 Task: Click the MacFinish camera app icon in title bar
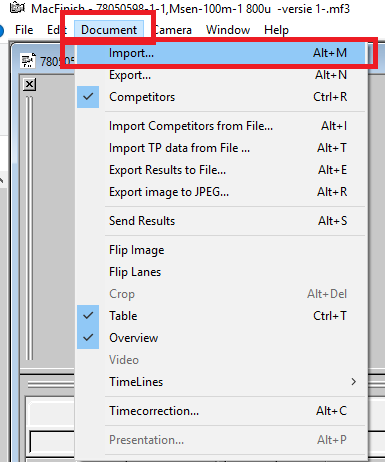[17, 7]
